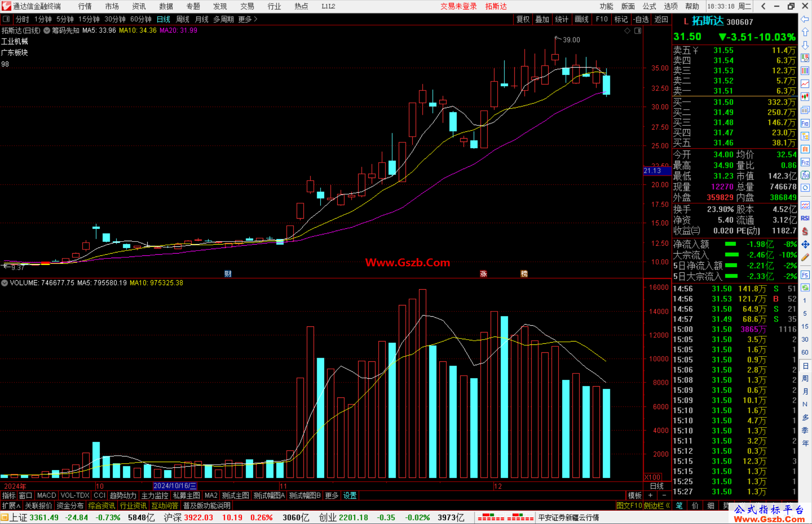Screen dimensions: 812x524
Task: Toggle the VOLUME indicator circle button
Action: coord(5,283)
